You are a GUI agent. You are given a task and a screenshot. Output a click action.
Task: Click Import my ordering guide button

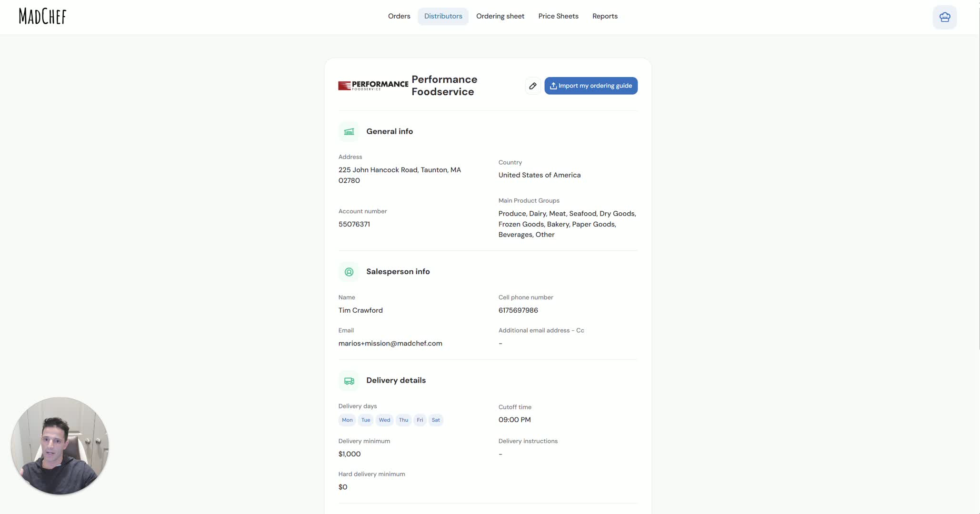click(x=591, y=86)
